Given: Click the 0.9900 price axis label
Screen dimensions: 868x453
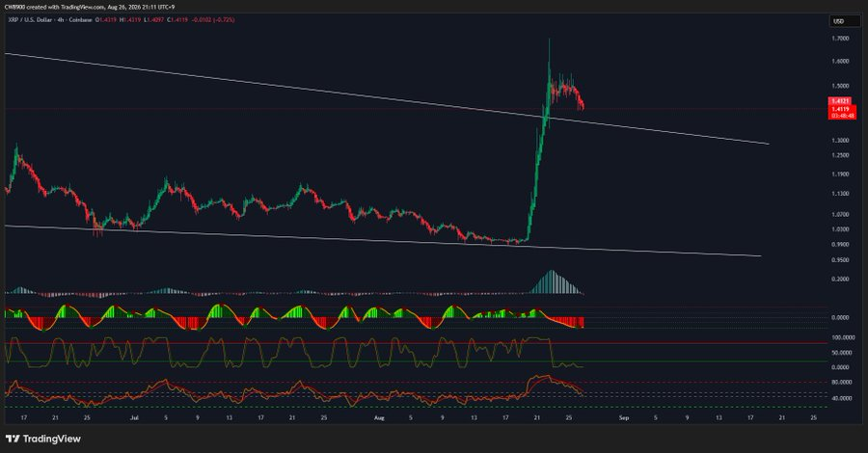Looking at the screenshot, I should pyautogui.click(x=840, y=245).
